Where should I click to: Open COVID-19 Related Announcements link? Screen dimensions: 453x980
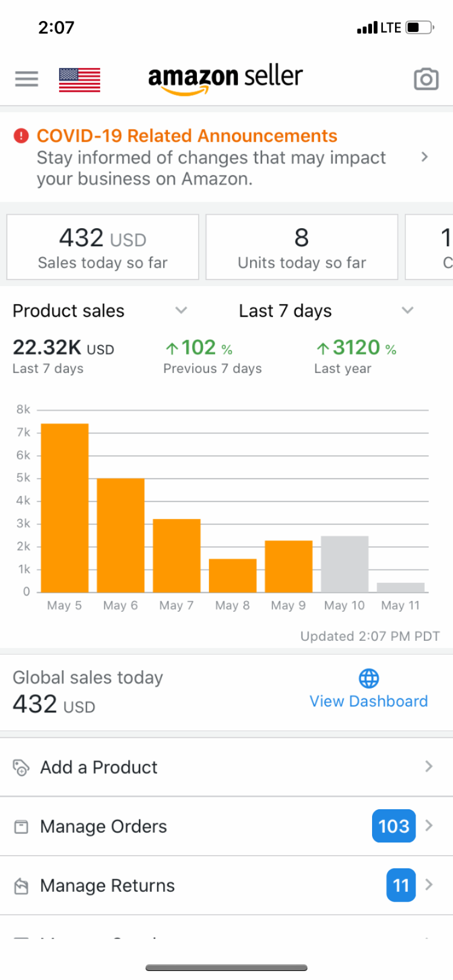pos(187,136)
